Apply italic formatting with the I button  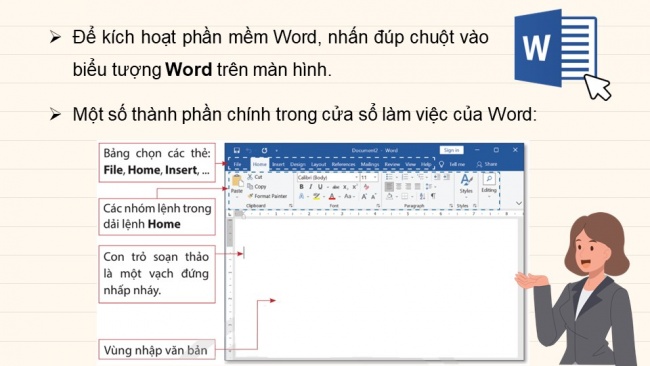[x=310, y=187]
